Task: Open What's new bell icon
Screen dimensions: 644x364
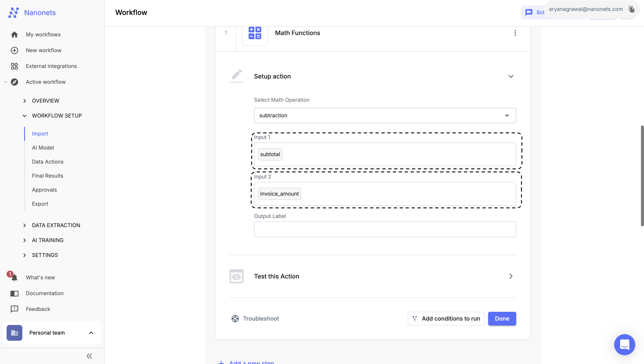Action: (14, 277)
